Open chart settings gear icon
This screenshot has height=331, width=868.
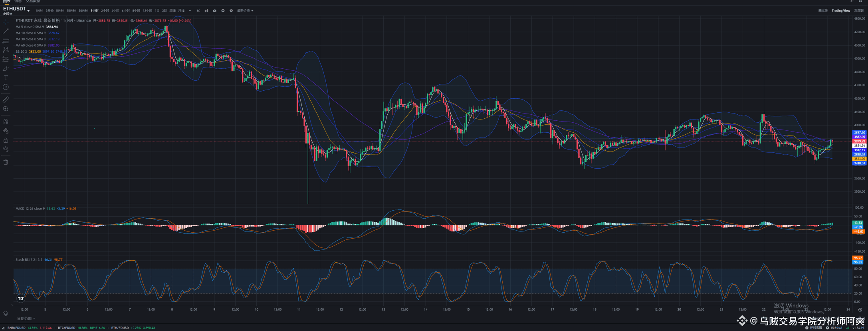(231, 11)
